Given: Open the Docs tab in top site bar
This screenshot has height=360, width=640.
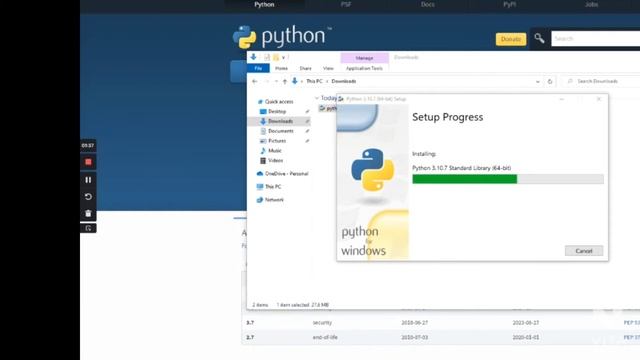Looking at the screenshot, I should [x=427, y=4].
